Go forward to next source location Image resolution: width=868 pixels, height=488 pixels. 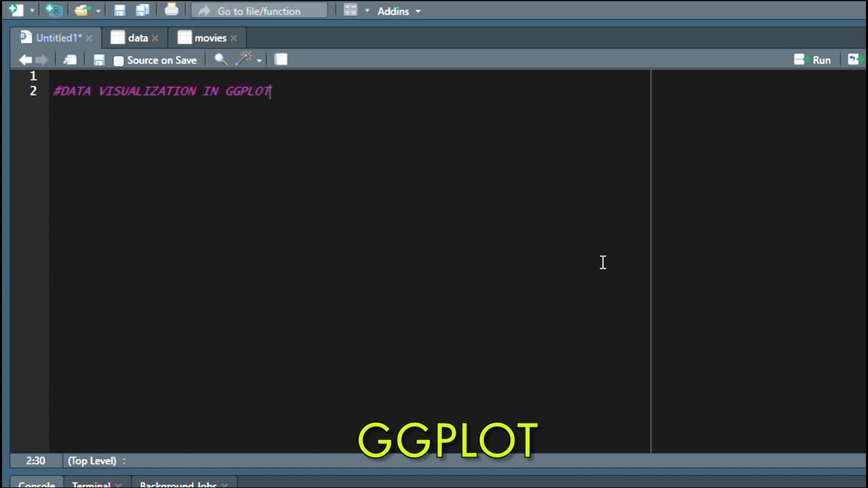click(41, 60)
